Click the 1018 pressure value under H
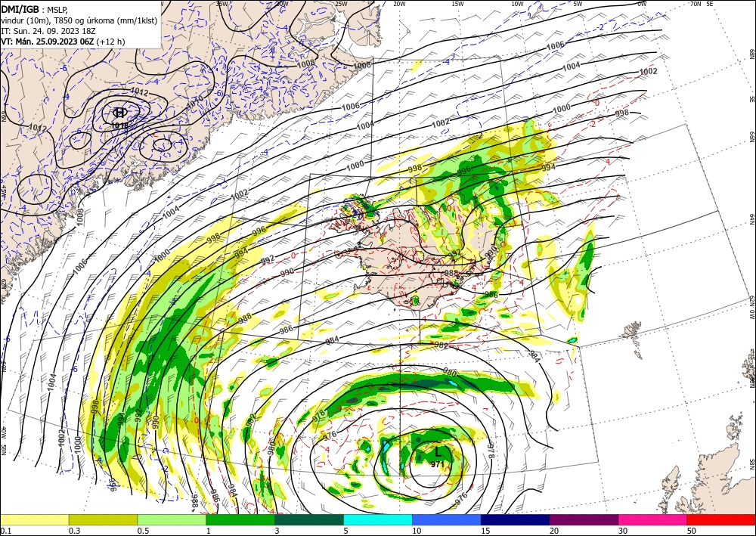 coord(119,125)
